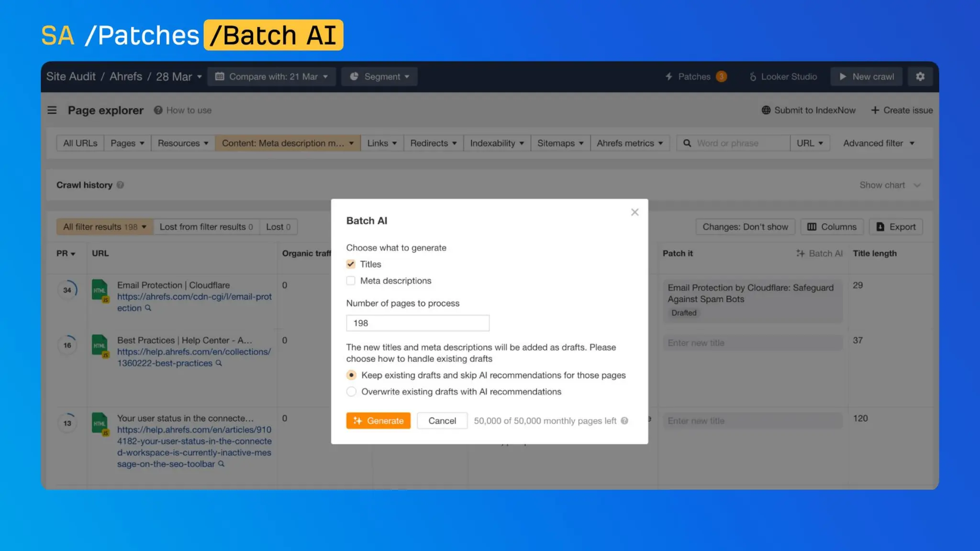Click Enter new title field for Best Practices row
The height and width of the screenshot is (551, 980).
click(x=752, y=343)
